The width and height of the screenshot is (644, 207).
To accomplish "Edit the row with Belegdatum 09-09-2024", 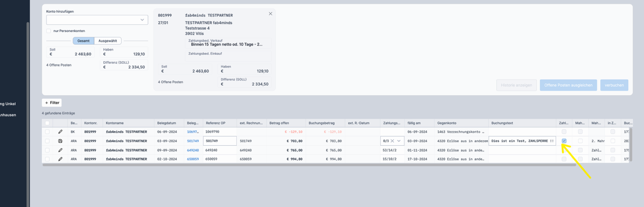I will [x=60, y=150].
